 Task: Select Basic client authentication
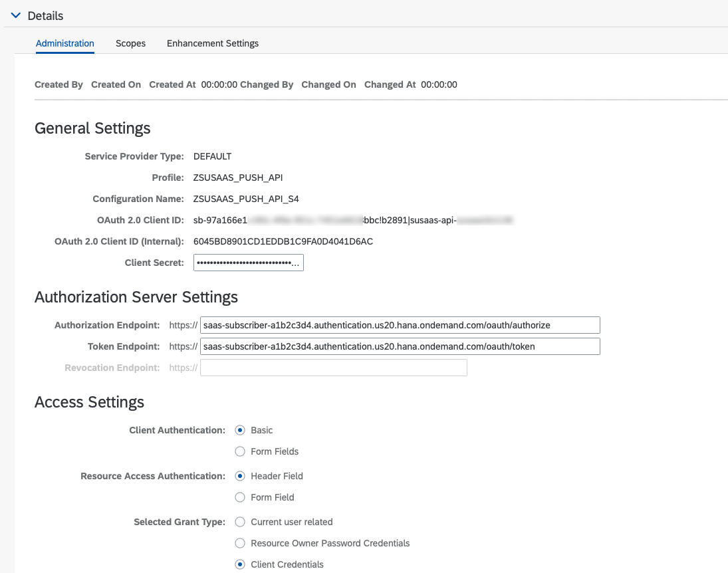[x=240, y=431]
